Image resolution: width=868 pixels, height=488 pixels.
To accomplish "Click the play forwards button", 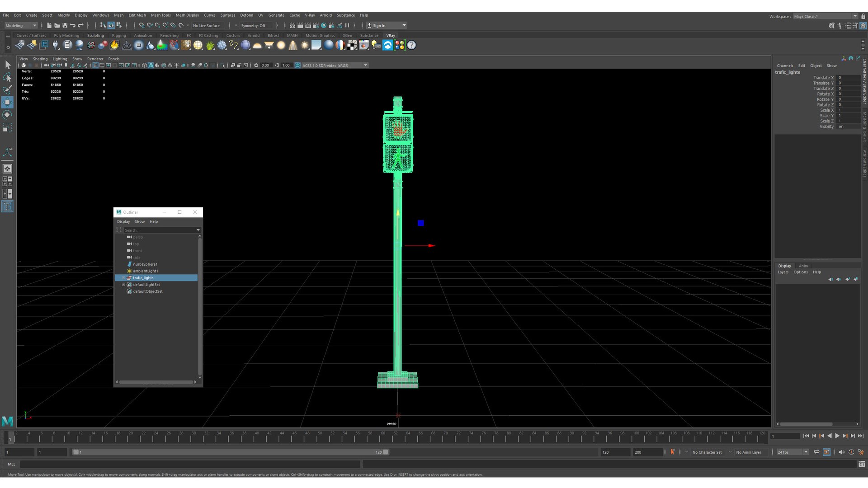I will pos(837,436).
